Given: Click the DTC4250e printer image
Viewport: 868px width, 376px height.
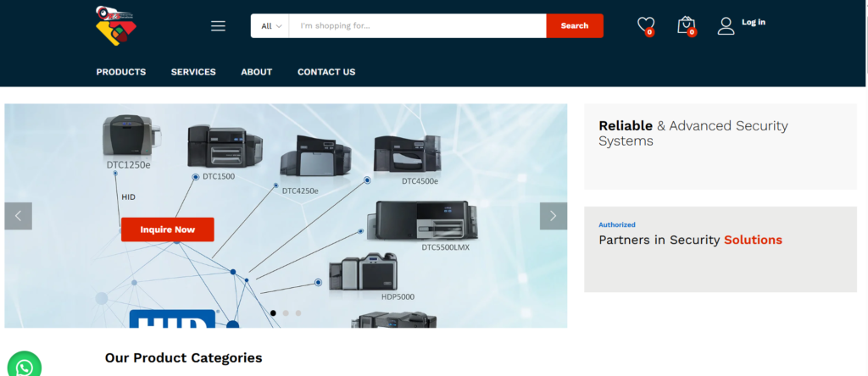Looking at the screenshot, I should pyautogui.click(x=314, y=156).
